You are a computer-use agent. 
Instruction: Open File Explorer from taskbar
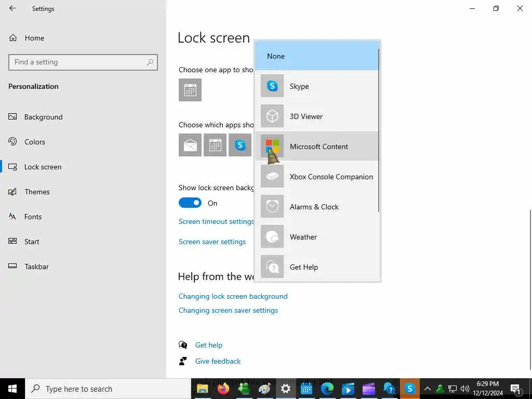[x=203, y=389]
